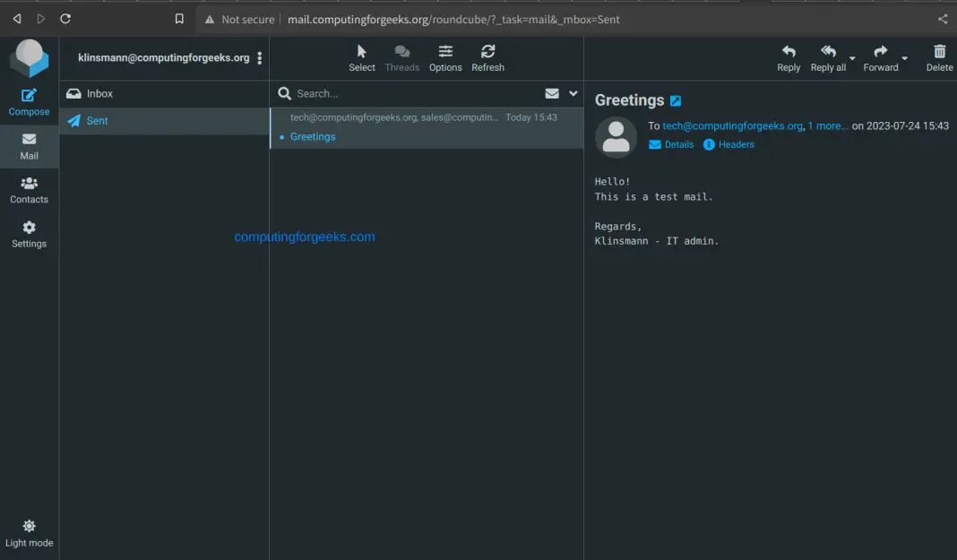Open Roundcube Settings
Screen dimensions: 957x560
[29, 234]
